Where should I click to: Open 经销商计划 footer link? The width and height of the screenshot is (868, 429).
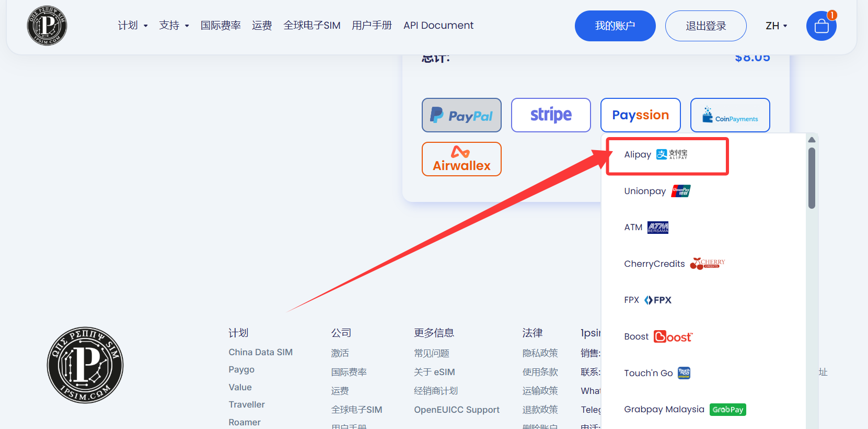click(x=436, y=391)
